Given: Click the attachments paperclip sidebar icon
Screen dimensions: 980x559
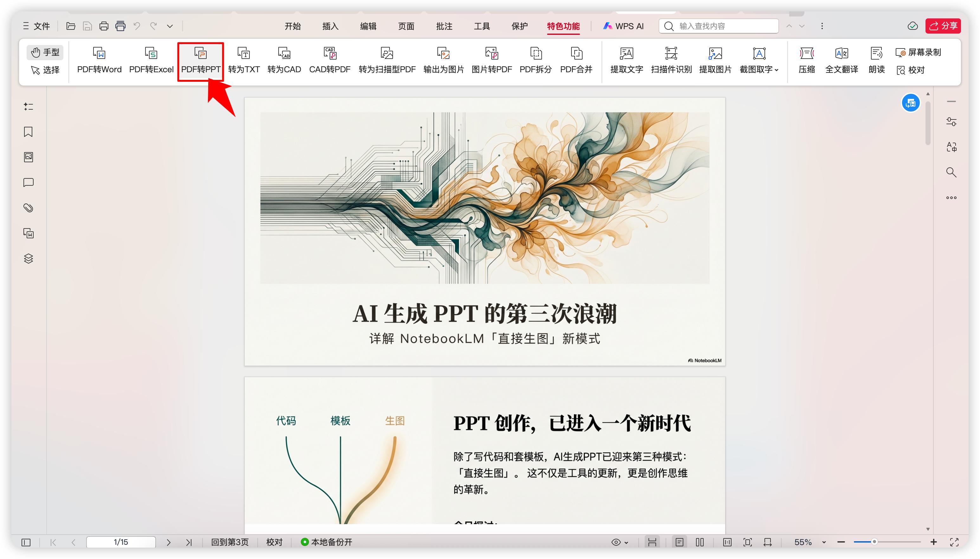Looking at the screenshot, I should click(29, 208).
